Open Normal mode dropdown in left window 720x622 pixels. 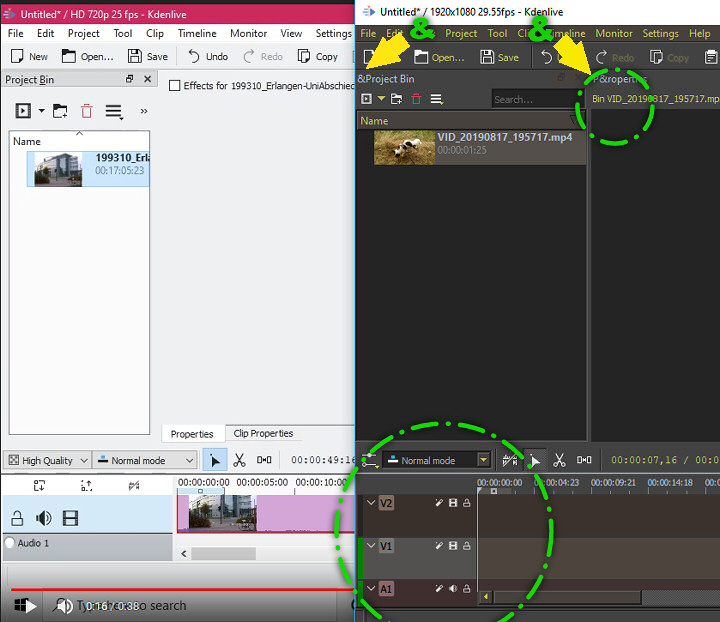pyautogui.click(x=145, y=460)
